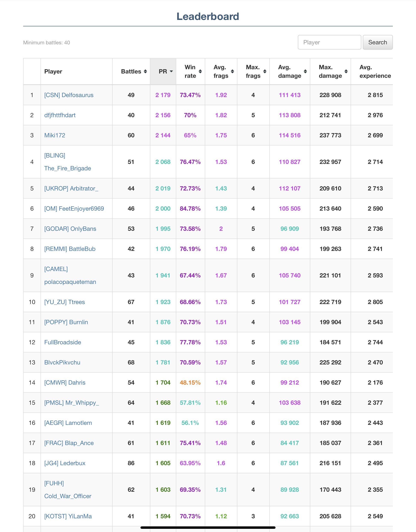Open the Miki172 player profile
Viewport: 416px width, 532px height.
(55, 135)
